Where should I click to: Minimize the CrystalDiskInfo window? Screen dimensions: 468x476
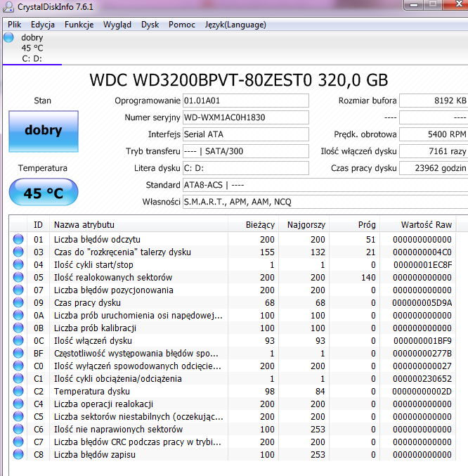pyautogui.click(x=414, y=5)
